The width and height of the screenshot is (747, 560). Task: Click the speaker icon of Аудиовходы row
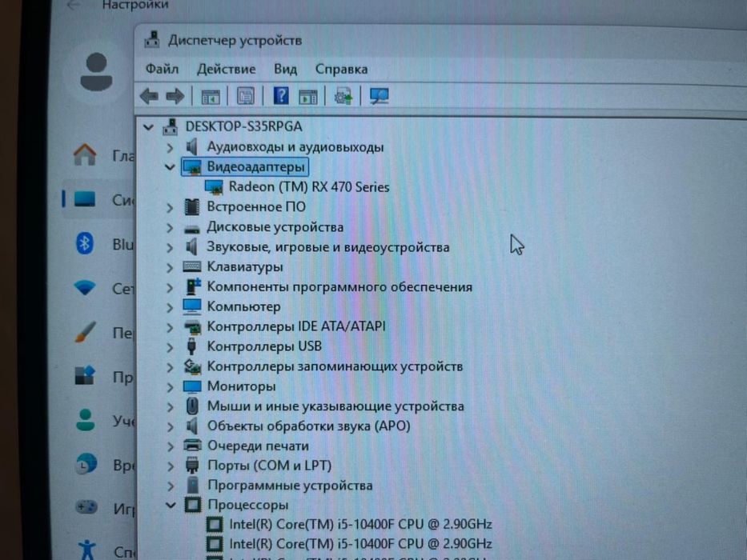point(191,146)
